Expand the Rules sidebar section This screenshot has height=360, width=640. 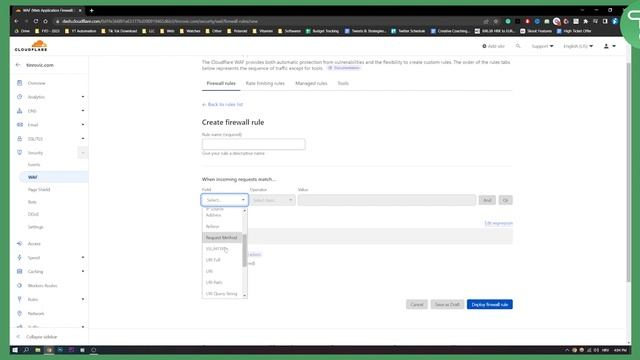click(83, 299)
